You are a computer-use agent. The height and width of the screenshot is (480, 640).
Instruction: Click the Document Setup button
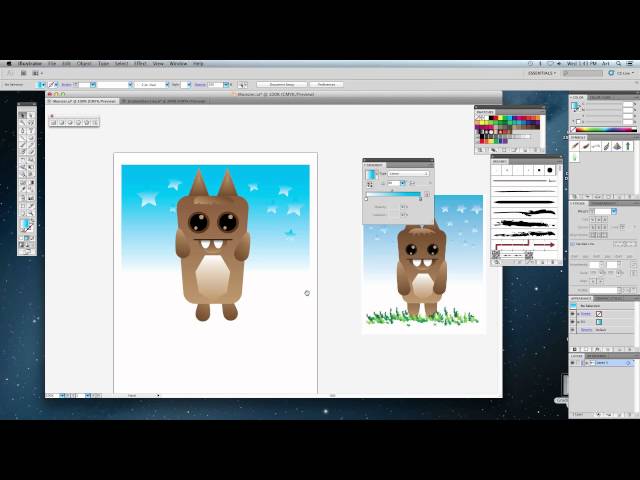tap(282, 84)
